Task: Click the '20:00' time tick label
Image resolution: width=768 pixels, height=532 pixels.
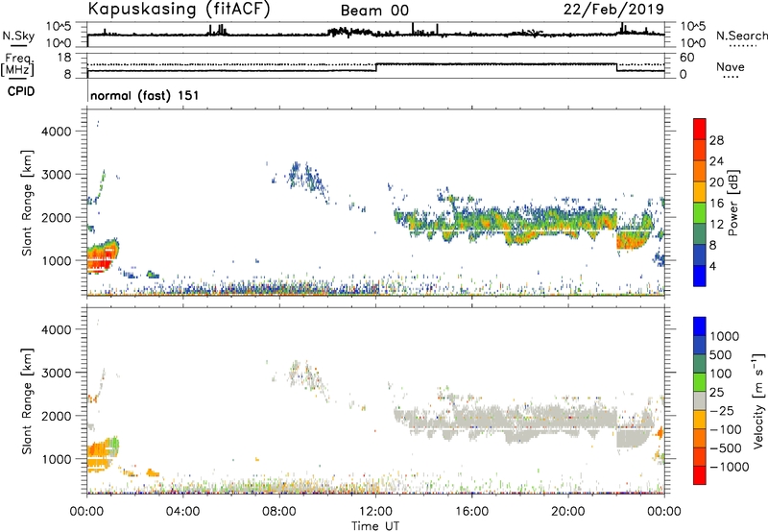Action: tap(568, 512)
